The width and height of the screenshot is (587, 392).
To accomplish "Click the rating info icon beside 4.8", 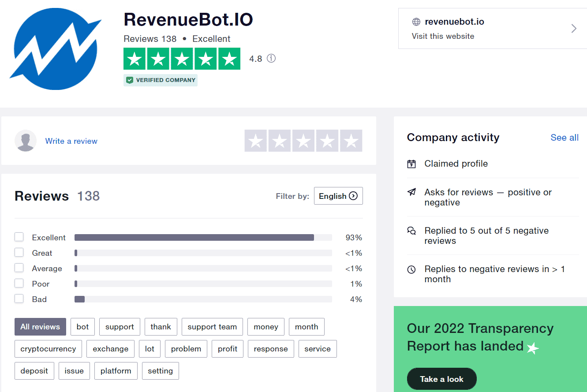I will pos(271,58).
